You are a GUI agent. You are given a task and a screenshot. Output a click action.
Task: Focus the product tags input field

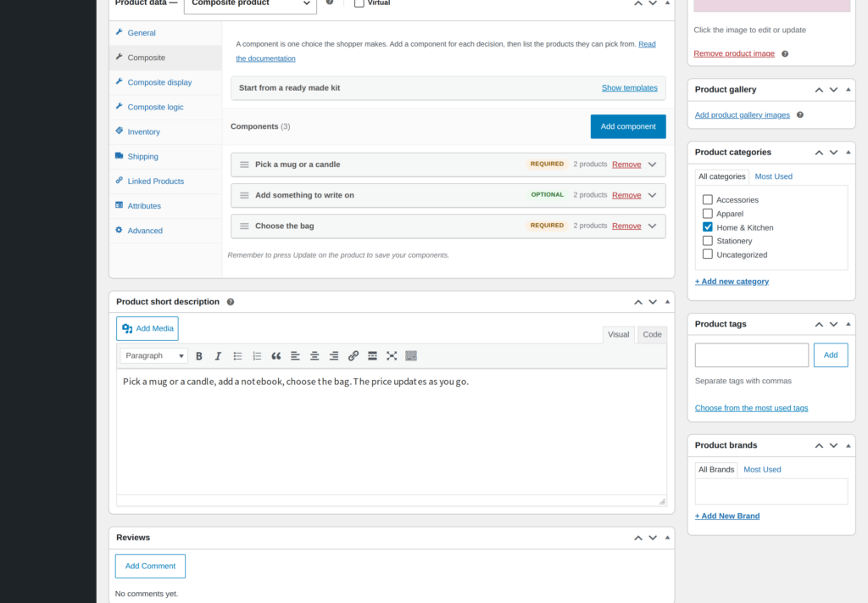[x=752, y=355]
